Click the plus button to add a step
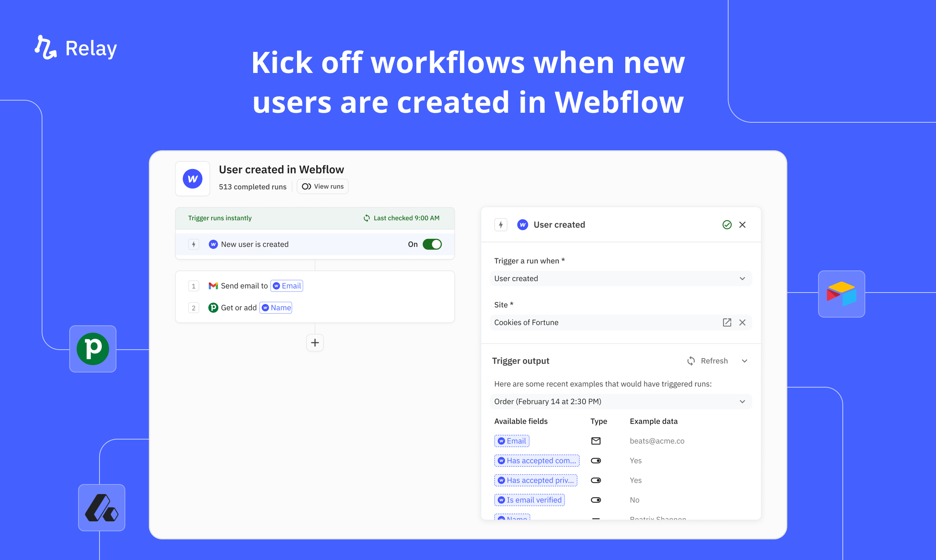 point(315,342)
